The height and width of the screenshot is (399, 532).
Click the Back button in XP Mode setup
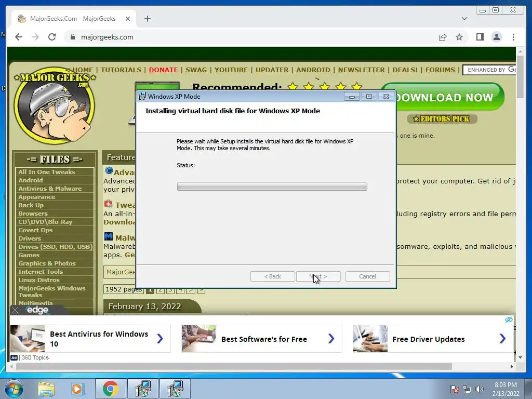pyautogui.click(x=272, y=276)
